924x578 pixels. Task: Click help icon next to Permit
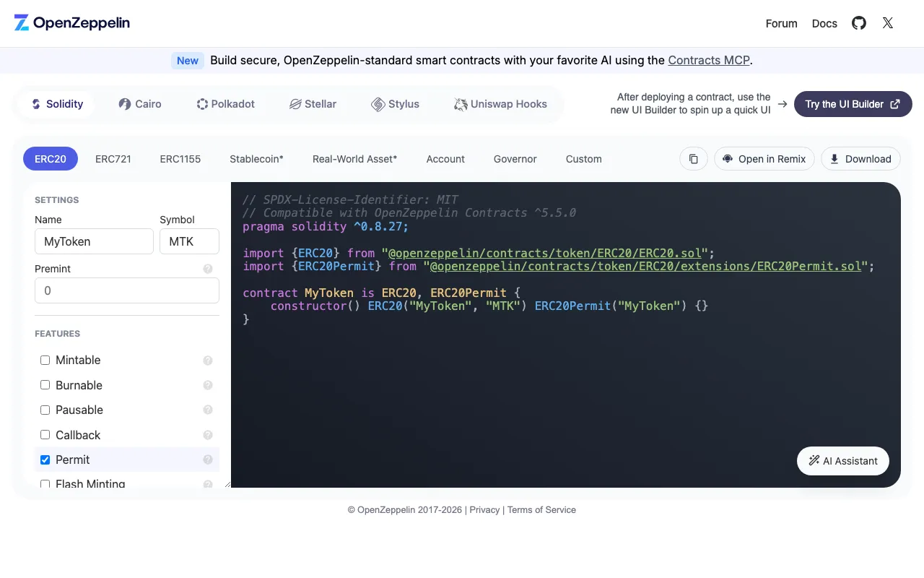pyautogui.click(x=208, y=460)
